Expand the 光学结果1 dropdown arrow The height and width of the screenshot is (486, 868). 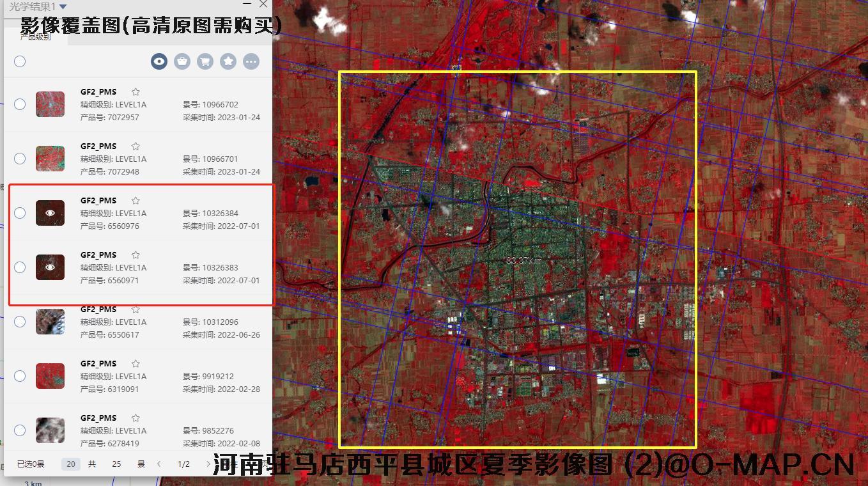tap(63, 6)
